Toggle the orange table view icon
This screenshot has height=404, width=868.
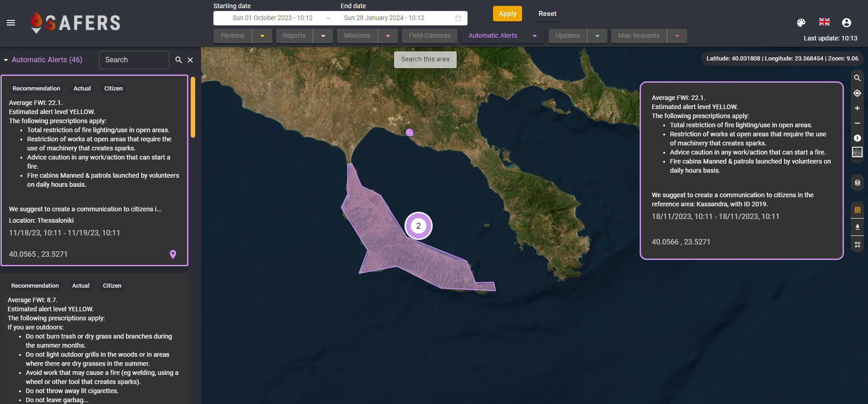click(857, 210)
